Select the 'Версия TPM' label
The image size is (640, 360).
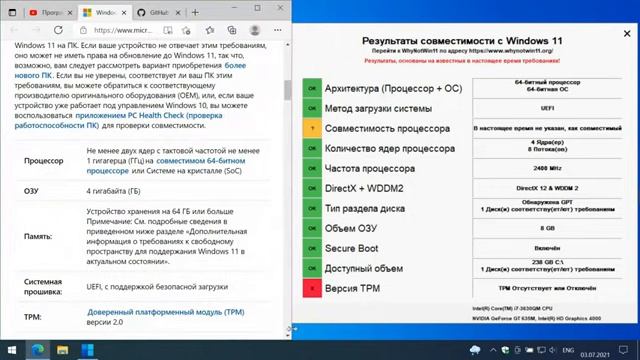coord(352,289)
